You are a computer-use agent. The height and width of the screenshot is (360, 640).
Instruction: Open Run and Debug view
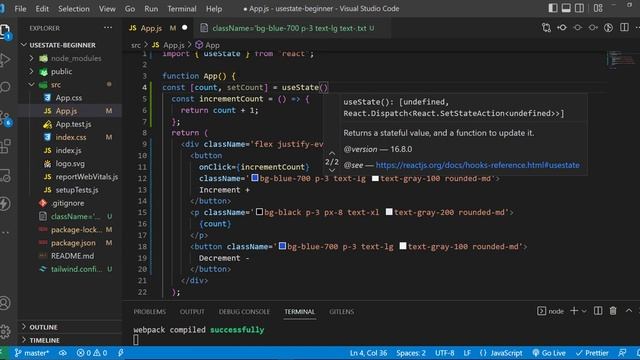5,60
